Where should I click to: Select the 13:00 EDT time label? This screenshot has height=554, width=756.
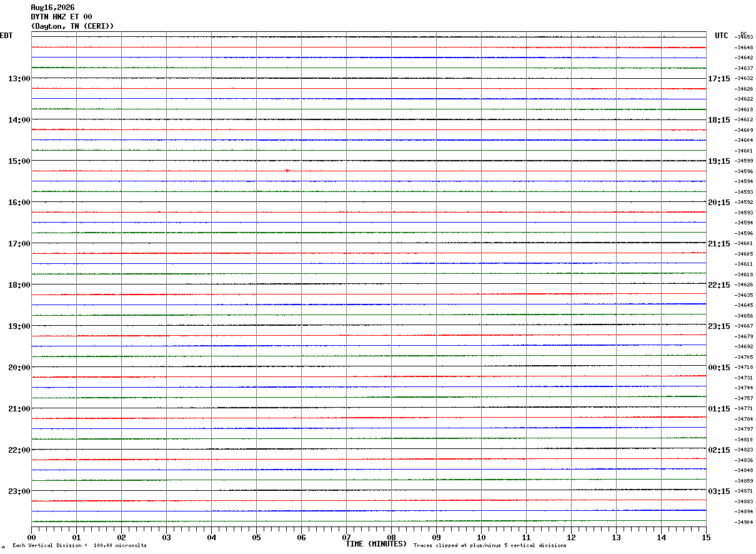click(19, 79)
